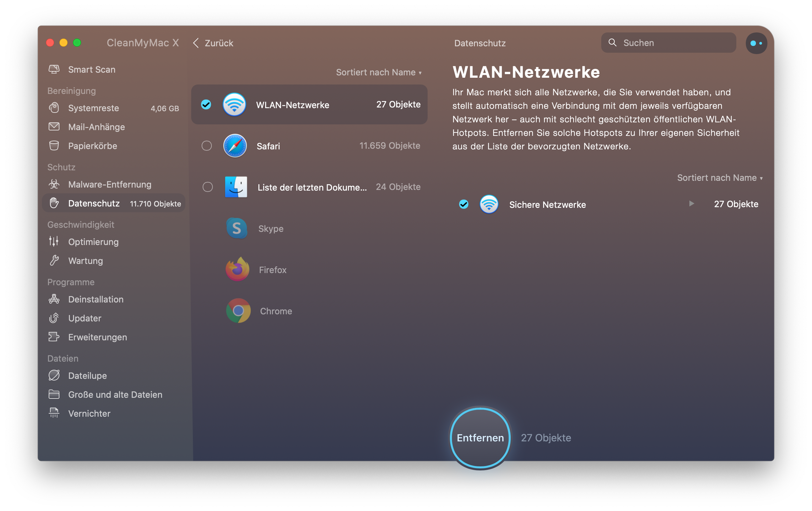
Task: Click the Papierkörbe bin icon
Action: 54,146
